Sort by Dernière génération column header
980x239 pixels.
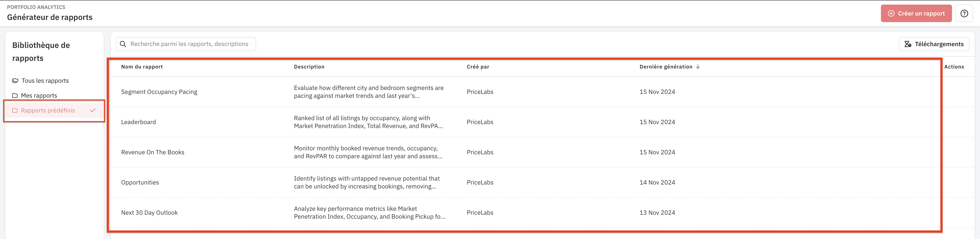(666, 67)
